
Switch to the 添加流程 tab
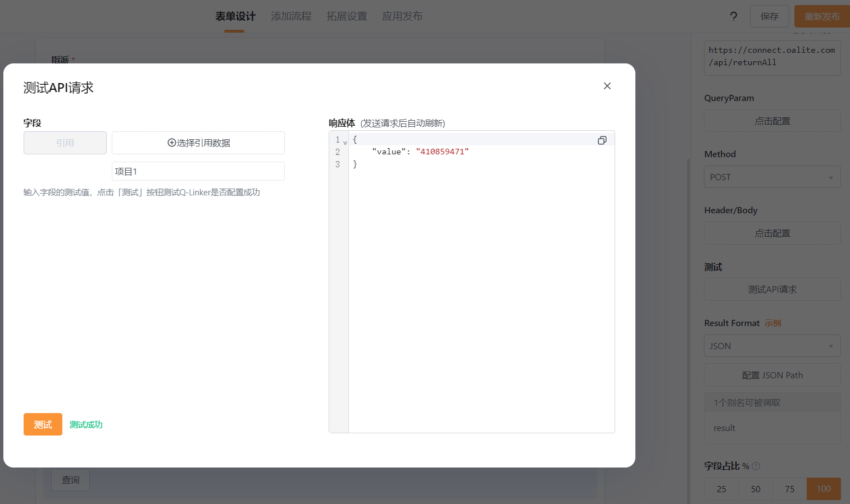tap(291, 16)
